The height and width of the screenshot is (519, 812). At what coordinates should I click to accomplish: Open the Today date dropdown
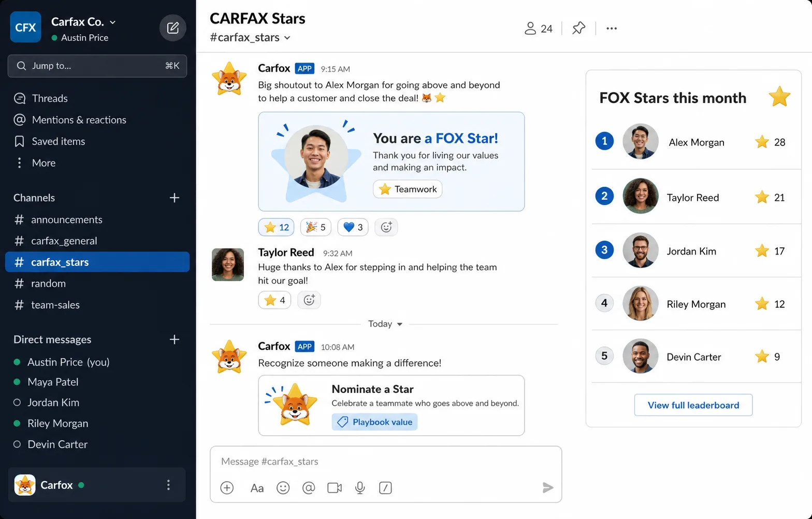point(385,324)
